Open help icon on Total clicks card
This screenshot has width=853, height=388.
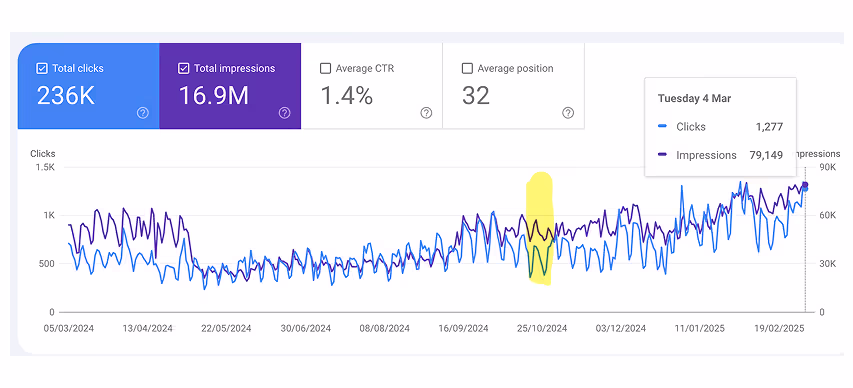click(x=143, y=113)
